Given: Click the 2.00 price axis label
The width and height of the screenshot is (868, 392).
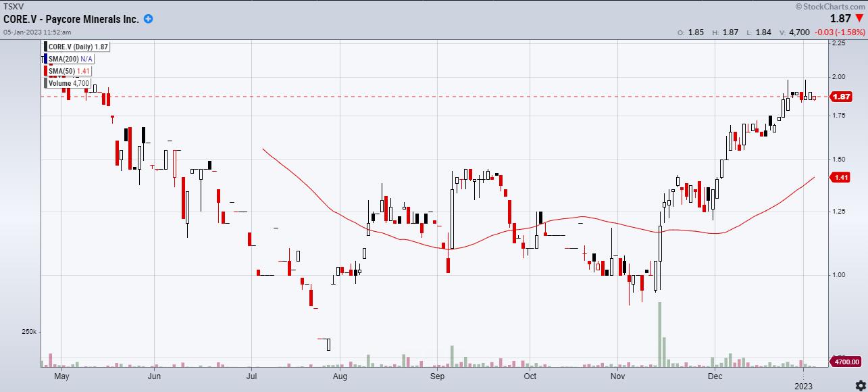Looking at the screenshot, I should (839, 77).
